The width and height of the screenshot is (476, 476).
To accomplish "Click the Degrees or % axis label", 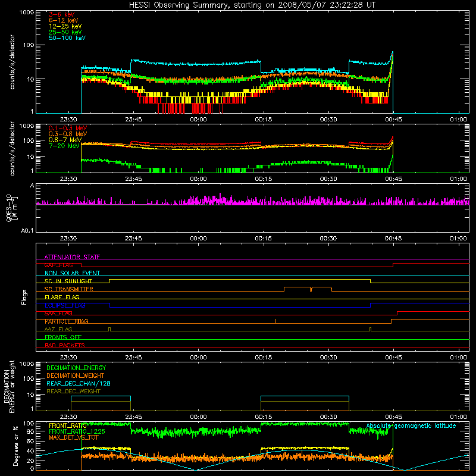I will [15, 446].
